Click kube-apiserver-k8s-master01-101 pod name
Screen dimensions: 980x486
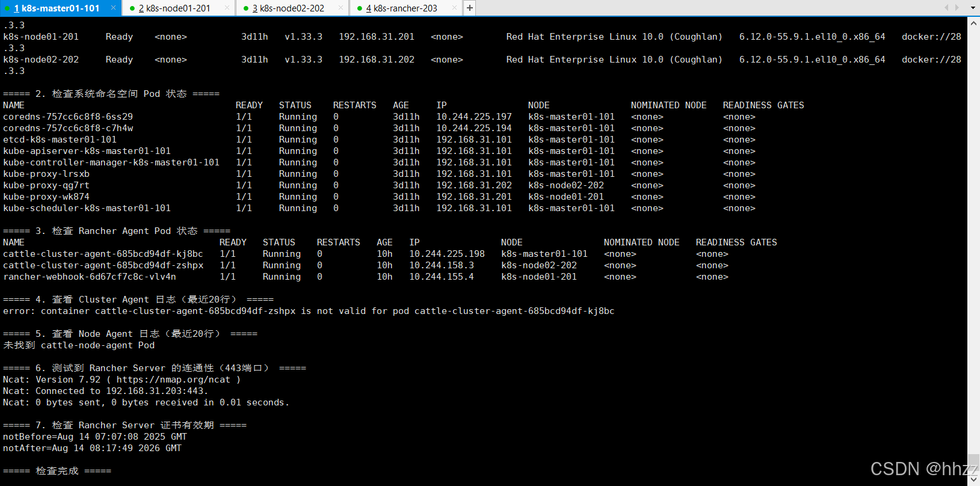87,151
